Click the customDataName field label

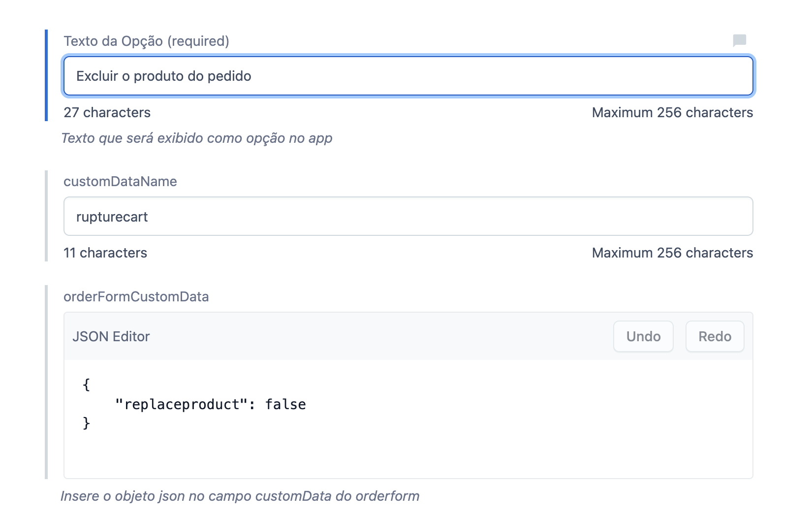point(120,182)
